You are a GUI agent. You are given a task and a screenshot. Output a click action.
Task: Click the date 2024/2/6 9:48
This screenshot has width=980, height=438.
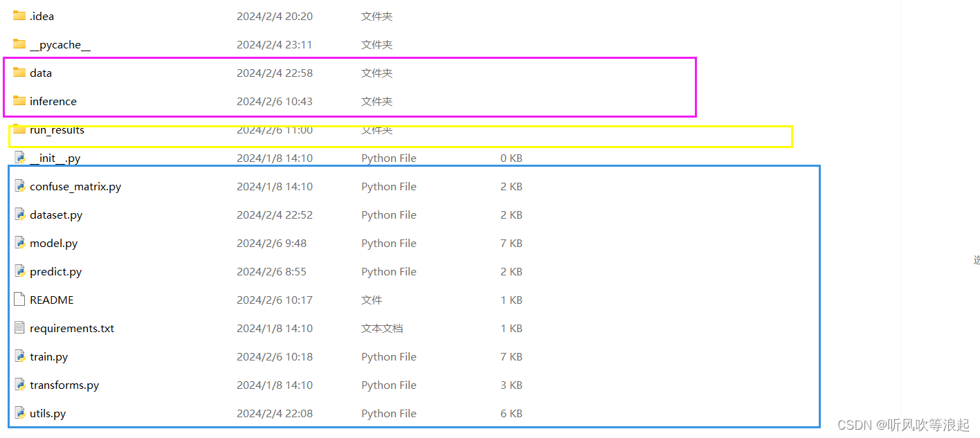pos(271,244)
